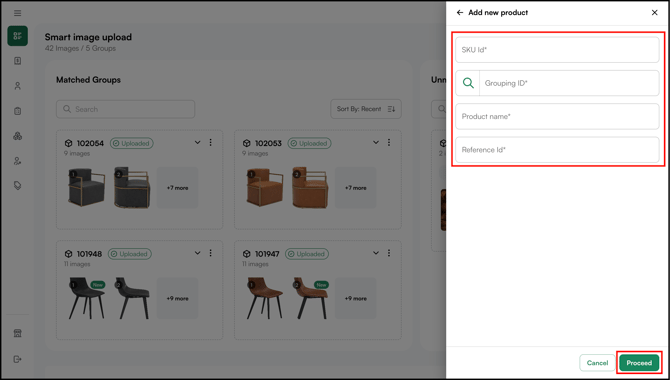Expand group 102054 chevron
The width and height of the screenshot is (670, 380).
(197, 142)
